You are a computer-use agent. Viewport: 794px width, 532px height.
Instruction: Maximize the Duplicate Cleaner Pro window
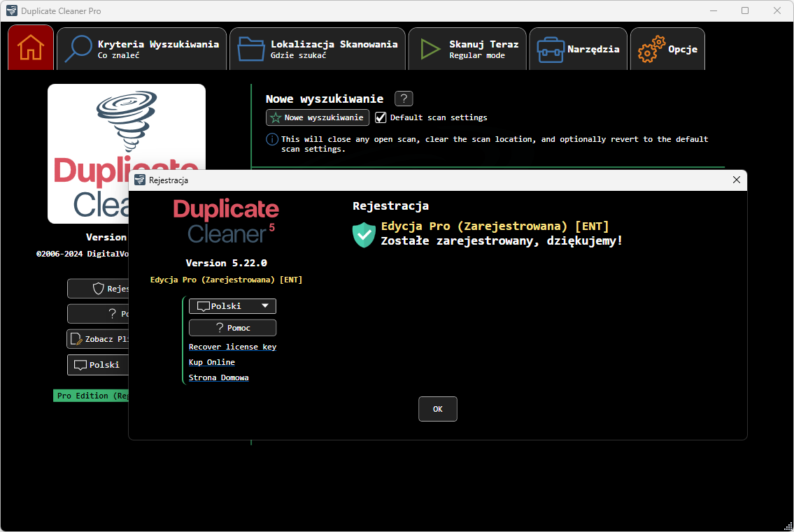click(745, 10)
